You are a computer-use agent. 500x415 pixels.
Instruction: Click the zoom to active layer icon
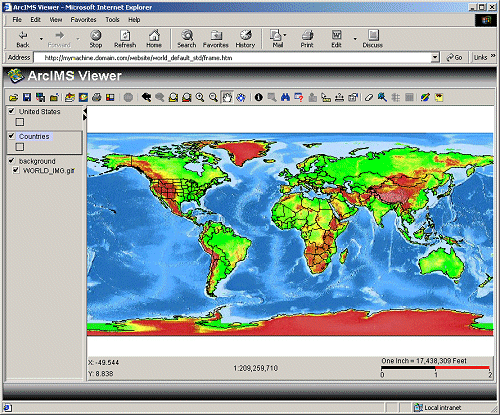(x=187, y=98)
